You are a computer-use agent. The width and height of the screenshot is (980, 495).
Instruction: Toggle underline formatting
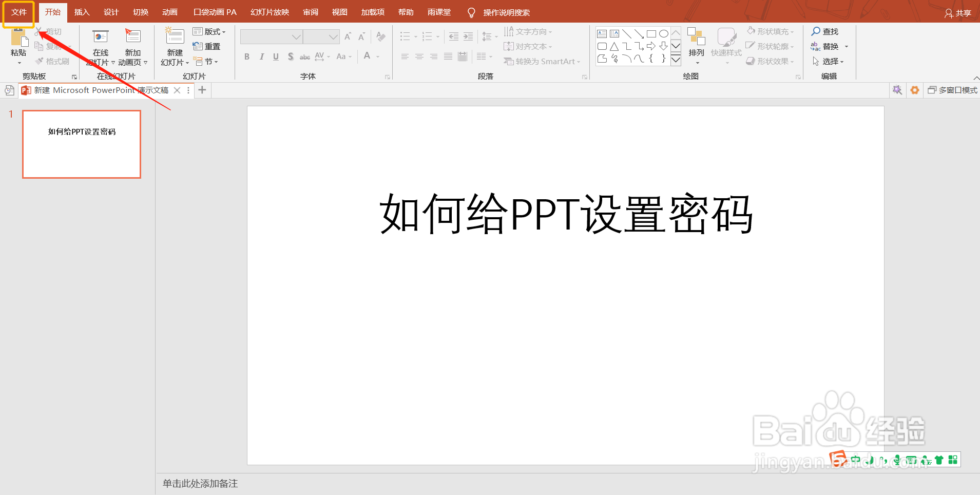click(x=276, y=56)
